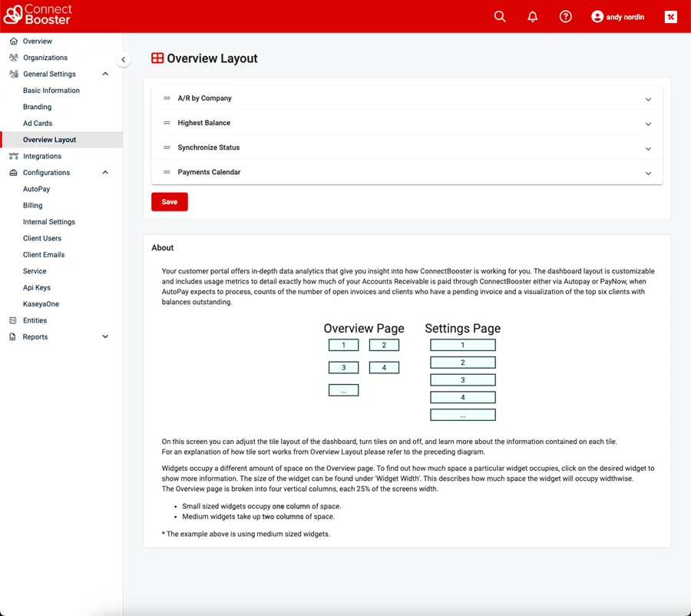Expand the A/R by Company panel

point(648,99)
